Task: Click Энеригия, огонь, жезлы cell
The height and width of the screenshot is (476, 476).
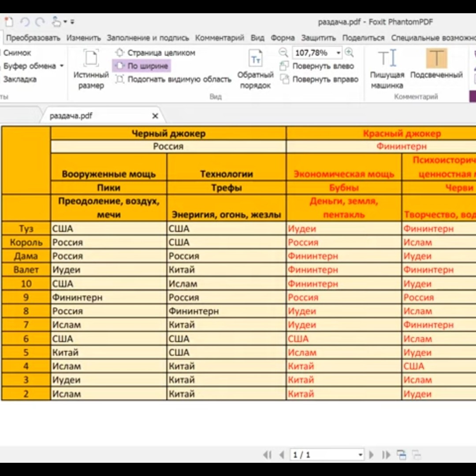Action: tap(227, 208)
